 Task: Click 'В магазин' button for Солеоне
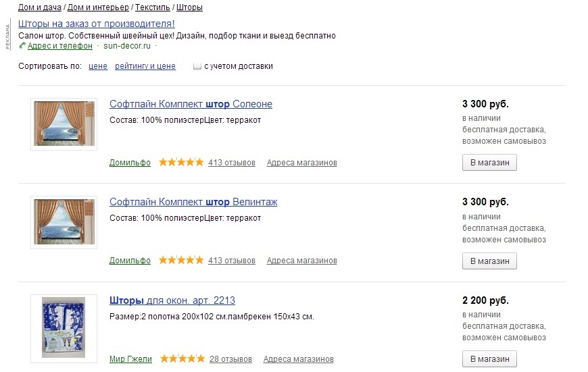point(489,163)
